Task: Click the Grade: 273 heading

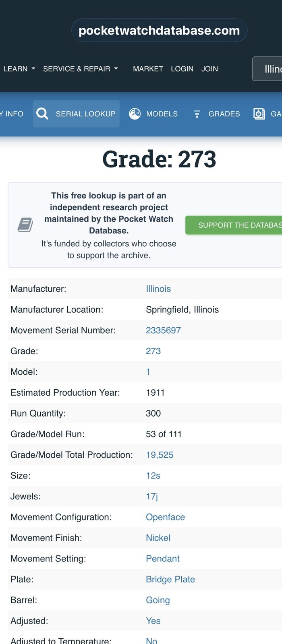Action: pos(159,159)
